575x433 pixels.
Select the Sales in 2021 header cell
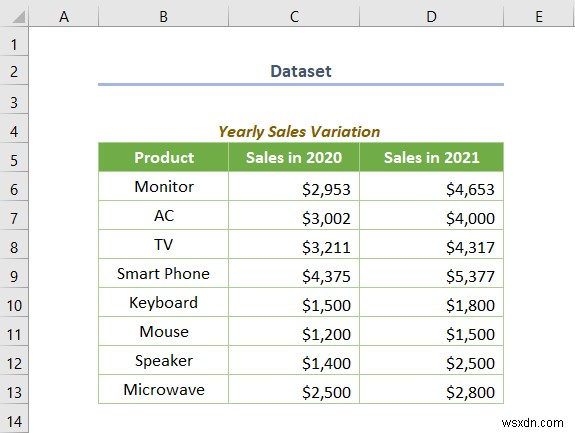pyautogui.click(x=432, y=158)
